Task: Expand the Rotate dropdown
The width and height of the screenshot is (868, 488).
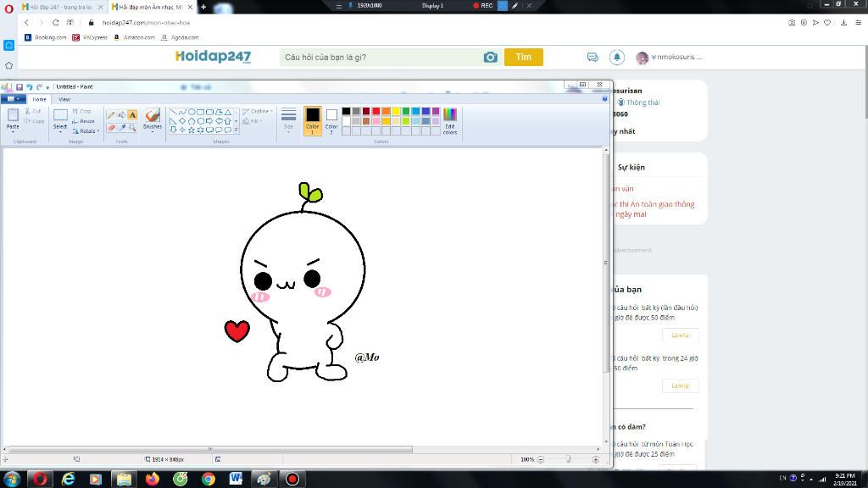Action: coord(86,131)
